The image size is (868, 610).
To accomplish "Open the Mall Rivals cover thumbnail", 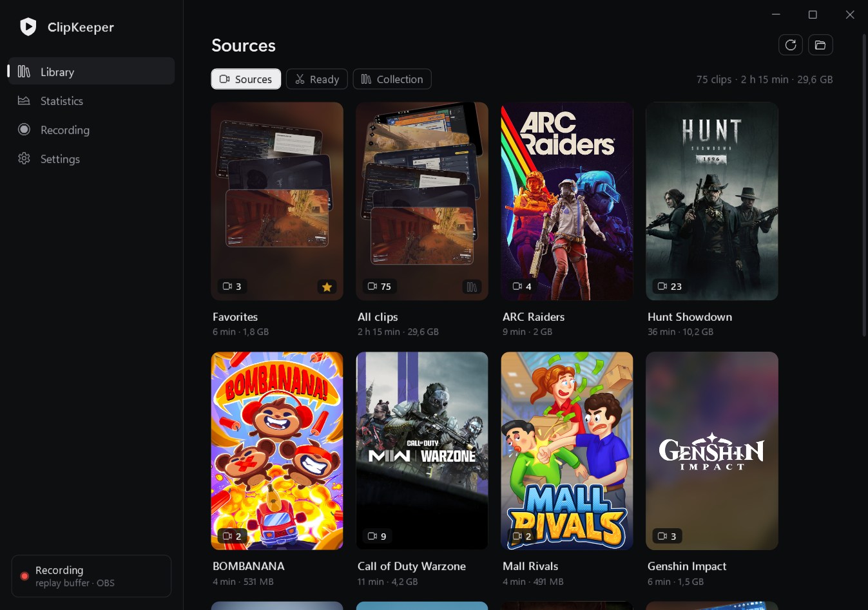I will 567,451.
